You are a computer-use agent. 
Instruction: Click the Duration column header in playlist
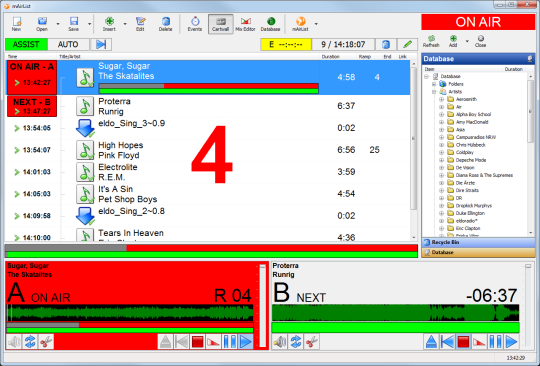331,56
